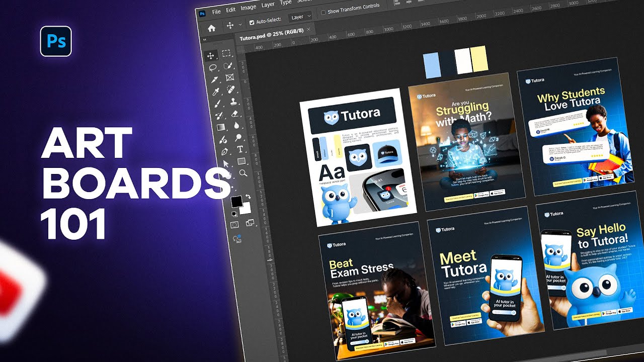This screenshot has width=644, height=362.
Task: Select the Gradient tool
Action: 221,128
